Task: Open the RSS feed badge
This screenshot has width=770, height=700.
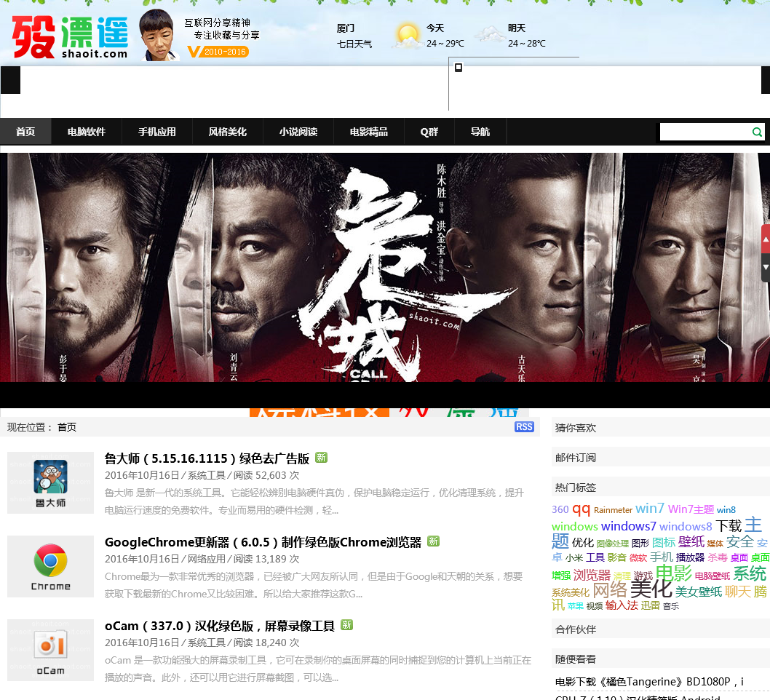Action: coord(524,426)
